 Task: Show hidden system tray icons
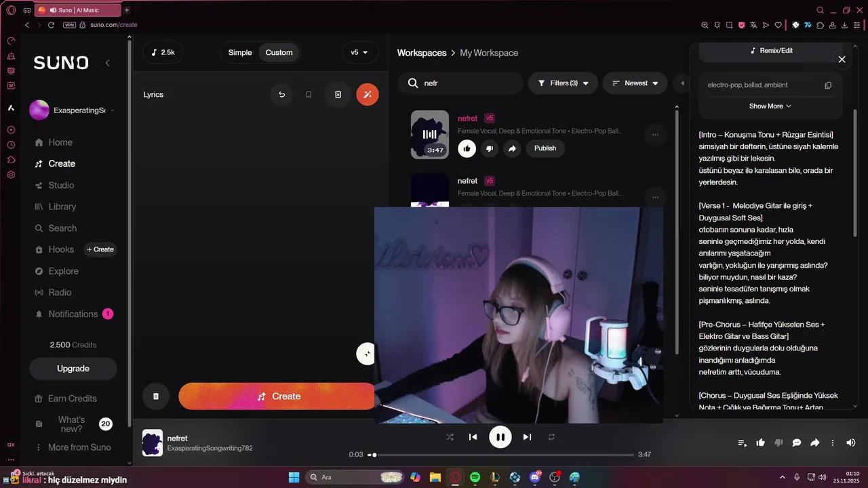point(782,477)
